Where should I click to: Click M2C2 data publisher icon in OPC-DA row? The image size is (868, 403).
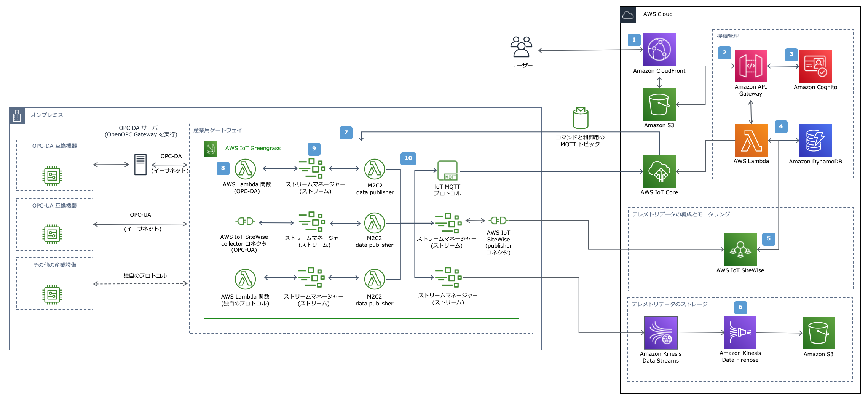pos(375,169)
